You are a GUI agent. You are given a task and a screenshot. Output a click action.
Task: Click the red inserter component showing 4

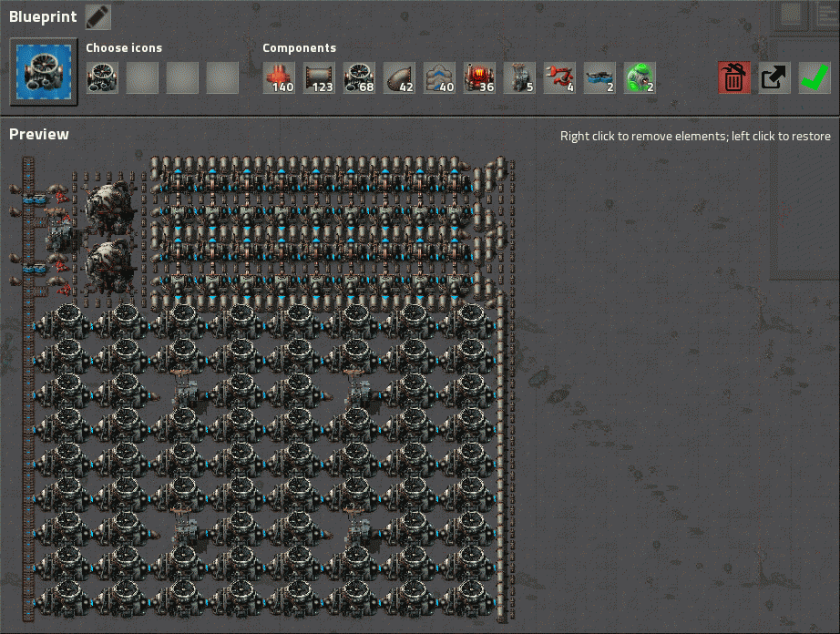(559, 77)
